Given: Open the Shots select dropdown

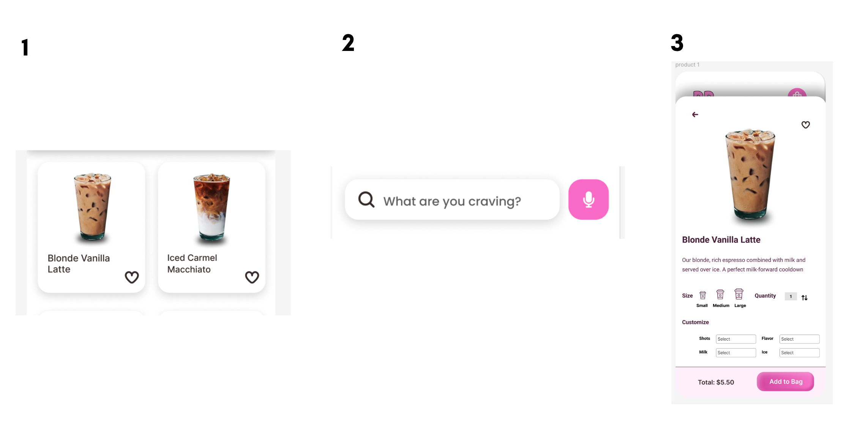Looking at the screenshot, I should click(735, 339).
